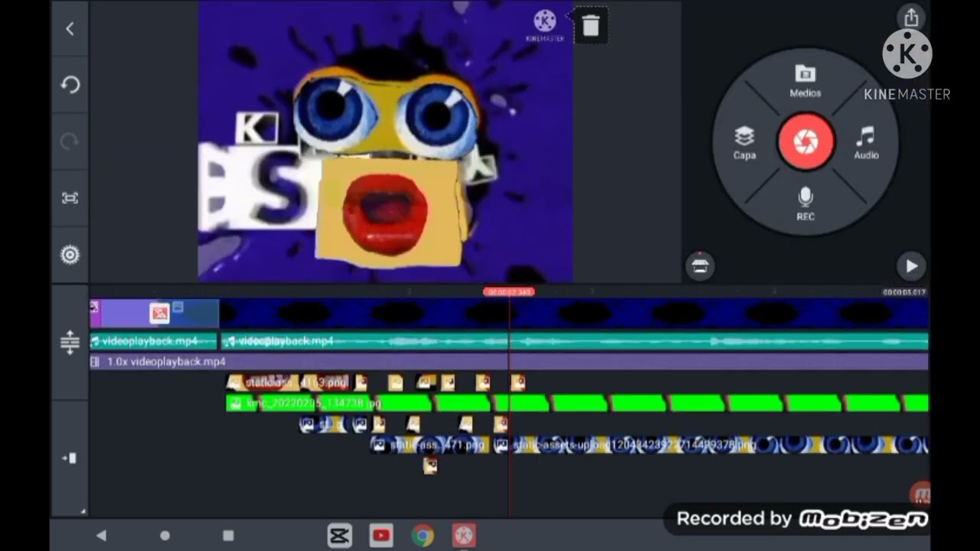
Task: Start voice recording with REC
Action: [x=805, y=204]
